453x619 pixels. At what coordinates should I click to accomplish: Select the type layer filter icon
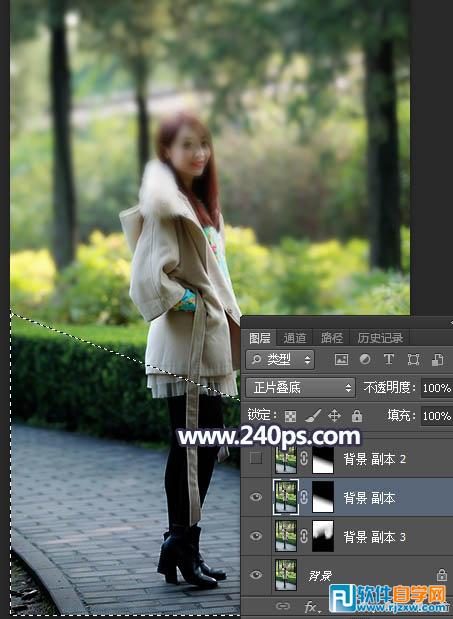(x=389, y=359)
